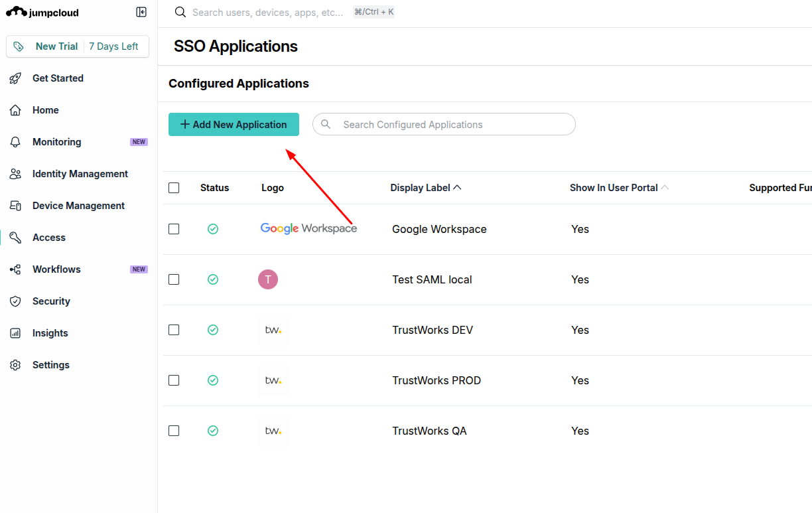
Task: Click the Insights chart icon
Action: [15, 333]
